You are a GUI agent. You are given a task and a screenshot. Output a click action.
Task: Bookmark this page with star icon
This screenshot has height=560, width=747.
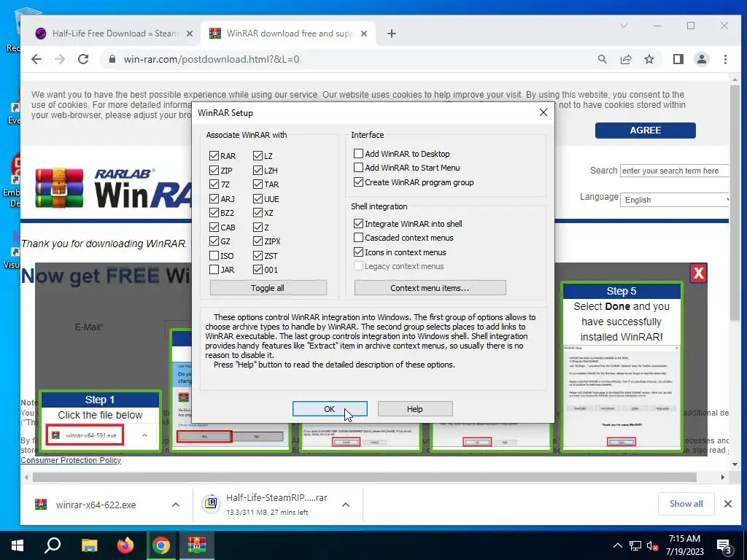(x=649, y=59)
